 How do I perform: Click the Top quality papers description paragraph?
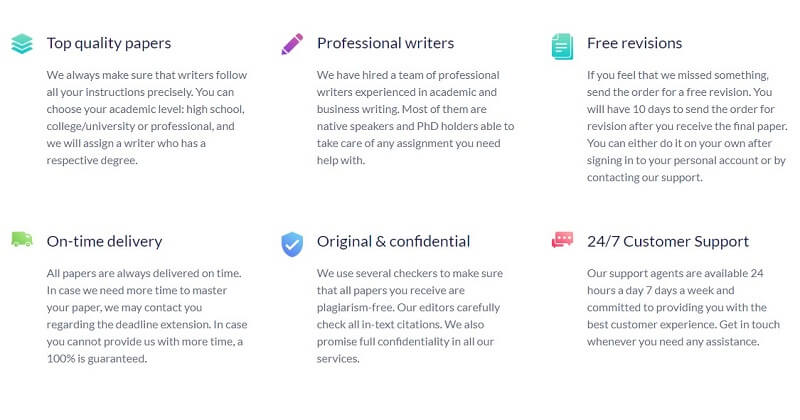(147, 117)
